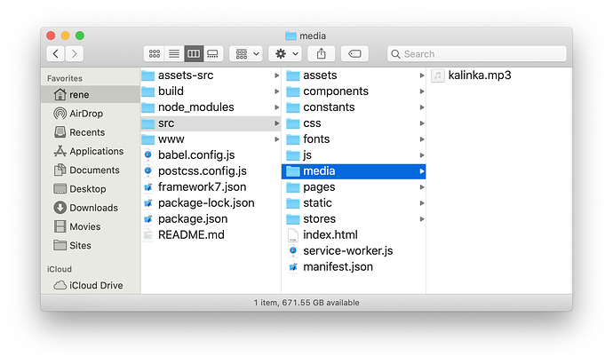
Task: Select the pages folder
Action: pos(354,186)
